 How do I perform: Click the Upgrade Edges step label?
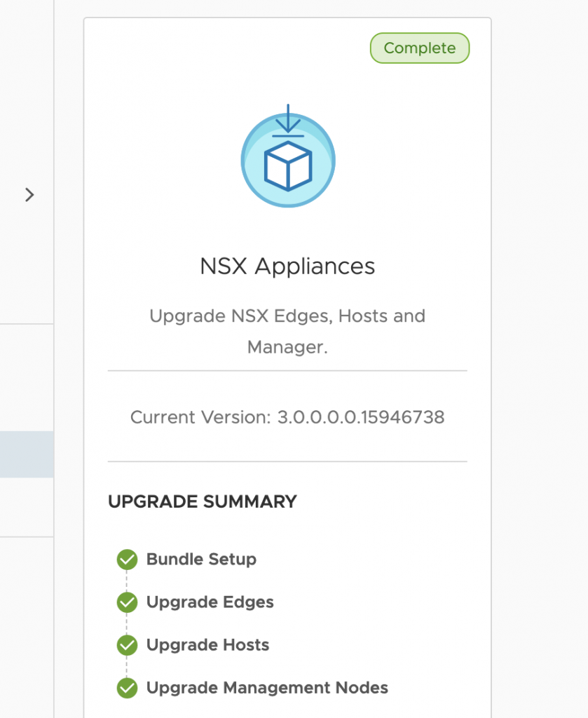coord(210,602)
